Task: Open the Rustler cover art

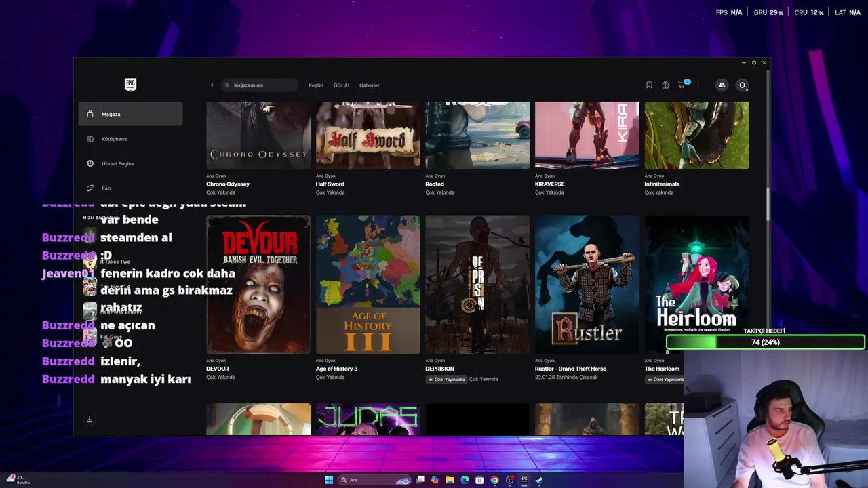Action: 587,285
